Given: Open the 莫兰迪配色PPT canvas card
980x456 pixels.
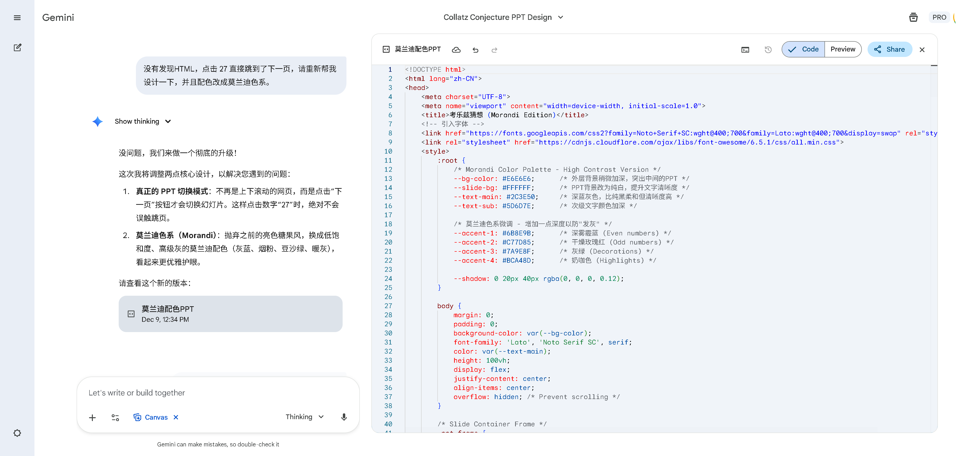Looking at the screenshot, I should pyautogui.click(x=230, y=314).
